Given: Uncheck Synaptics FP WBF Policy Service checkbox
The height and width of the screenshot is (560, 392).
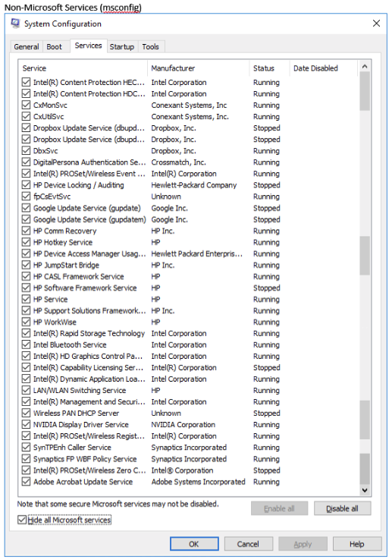Looking at the screenshot, I should pos(26,459).
